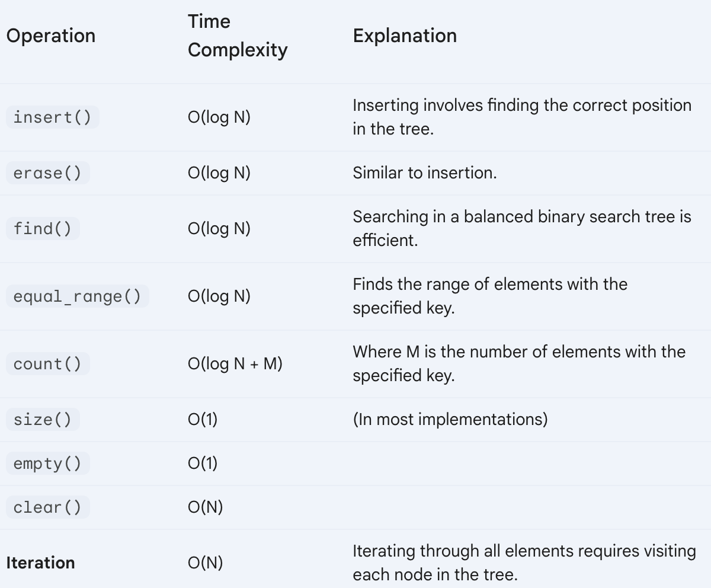Select the equal_range() code chip
This screenshot has width=711, height=588.
78,296
